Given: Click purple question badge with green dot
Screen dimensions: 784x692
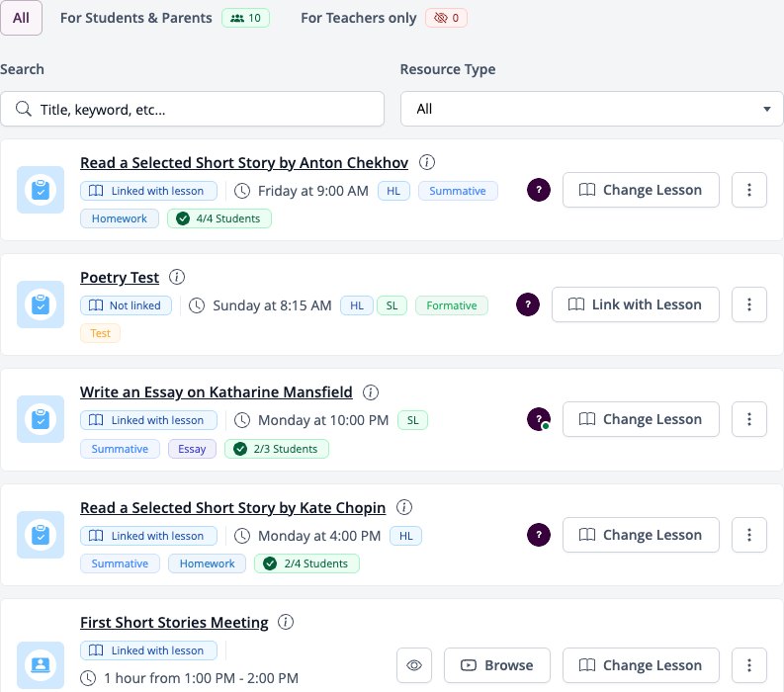Looking at the screenshot, I should point(539,419).
